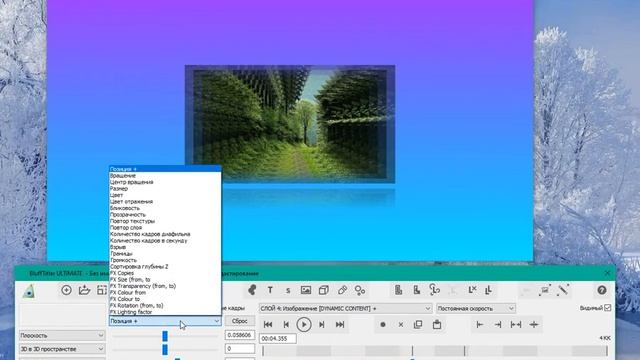Click the double L duplicate layer icon
Screen dimensions: 640x360
click(x=489, y=290)
